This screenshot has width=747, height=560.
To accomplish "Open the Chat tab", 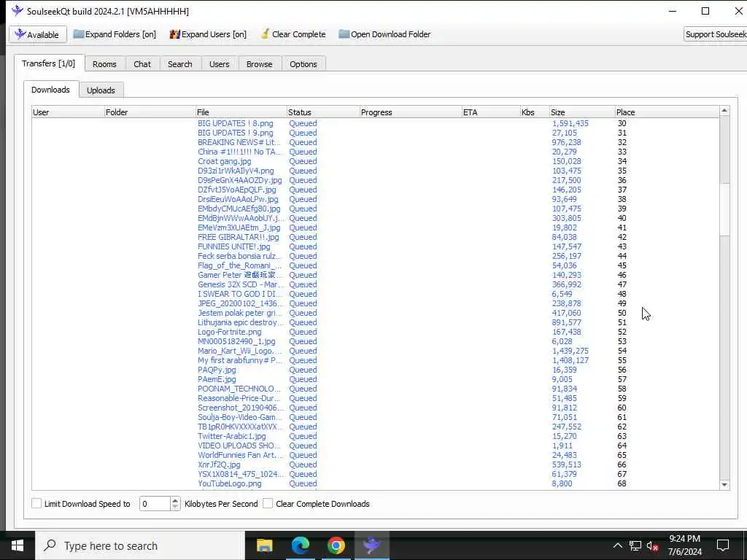I will [142, 64].
